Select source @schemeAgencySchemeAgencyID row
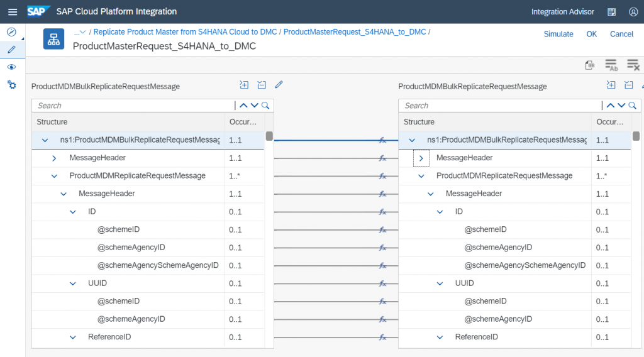This screenshot has width=644, height=357. [x=148, y=265]
